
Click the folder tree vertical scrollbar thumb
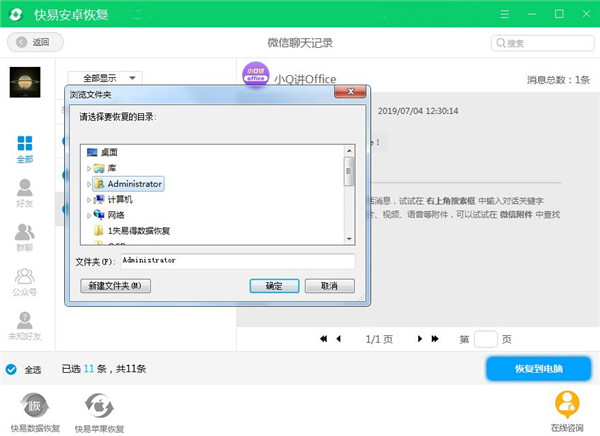(x=349, y=171)
